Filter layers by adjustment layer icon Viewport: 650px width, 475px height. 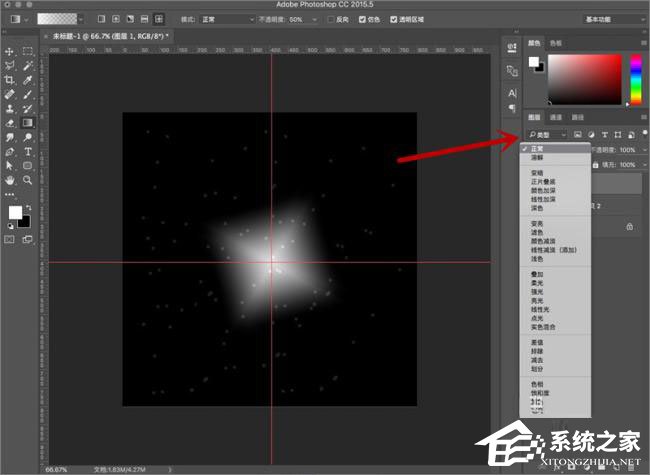pos(591,134)
